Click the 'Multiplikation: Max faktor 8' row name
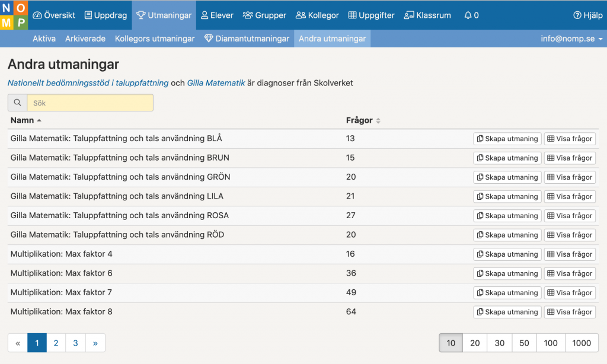The image size is (607, 364). pos(62,312)
